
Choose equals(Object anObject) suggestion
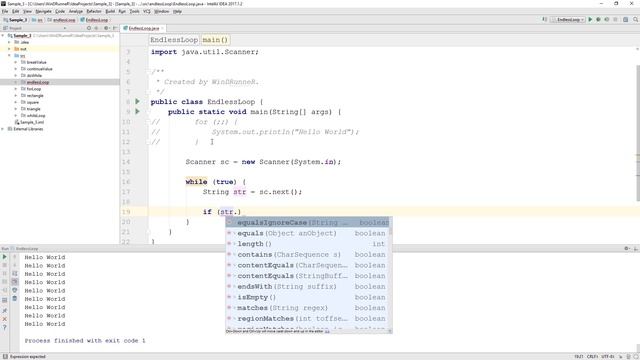pos(308,233)
